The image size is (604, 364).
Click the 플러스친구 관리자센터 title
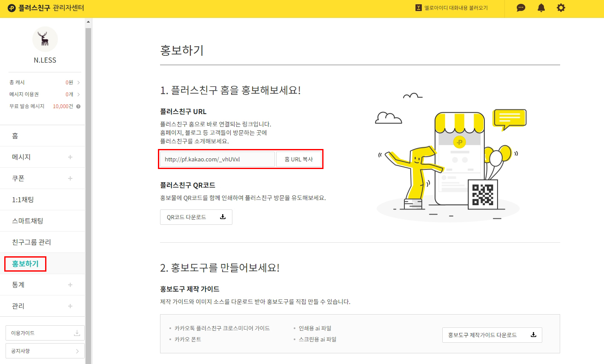point(51,8)
